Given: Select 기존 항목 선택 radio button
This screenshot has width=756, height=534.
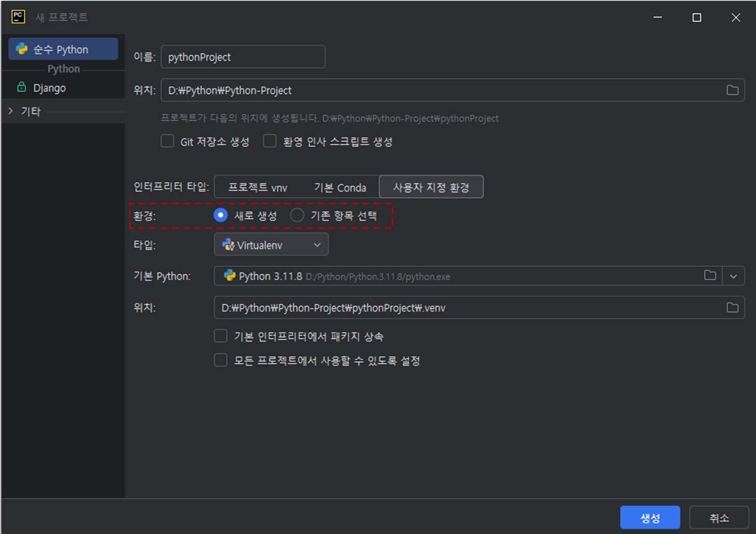Looking at the screenshot, I should click(297, 215).
